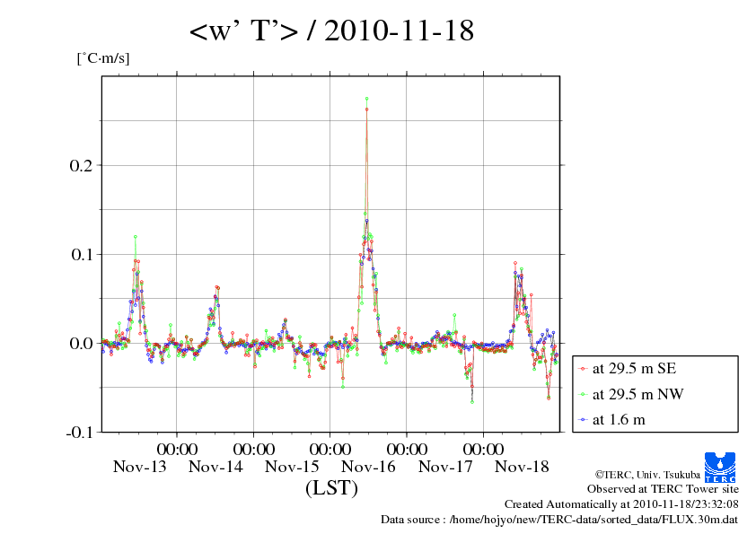Click the '©TERC, Univ. Tsukuba' text

pos(647,475)
